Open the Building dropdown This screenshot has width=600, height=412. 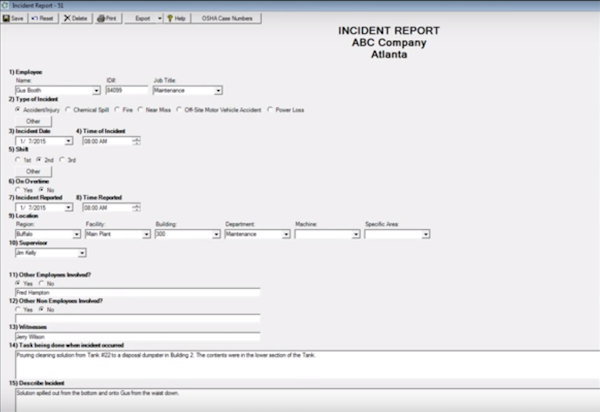[216, 234]
